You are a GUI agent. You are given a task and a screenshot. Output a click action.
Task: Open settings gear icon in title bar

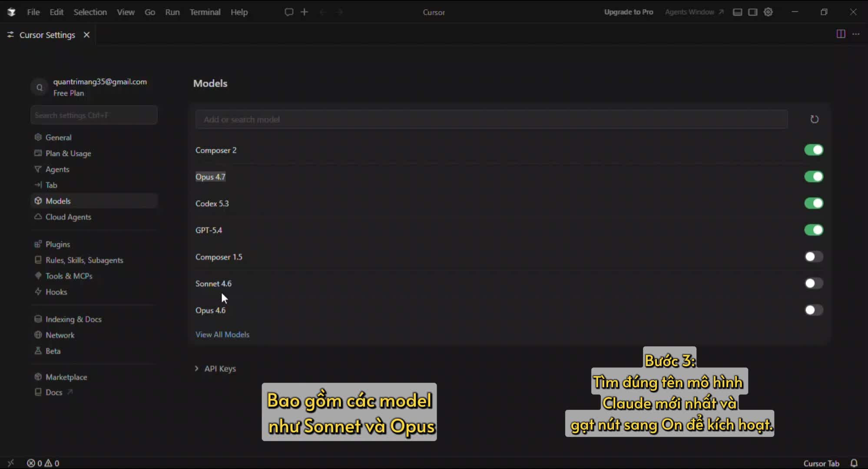[769, 12]
